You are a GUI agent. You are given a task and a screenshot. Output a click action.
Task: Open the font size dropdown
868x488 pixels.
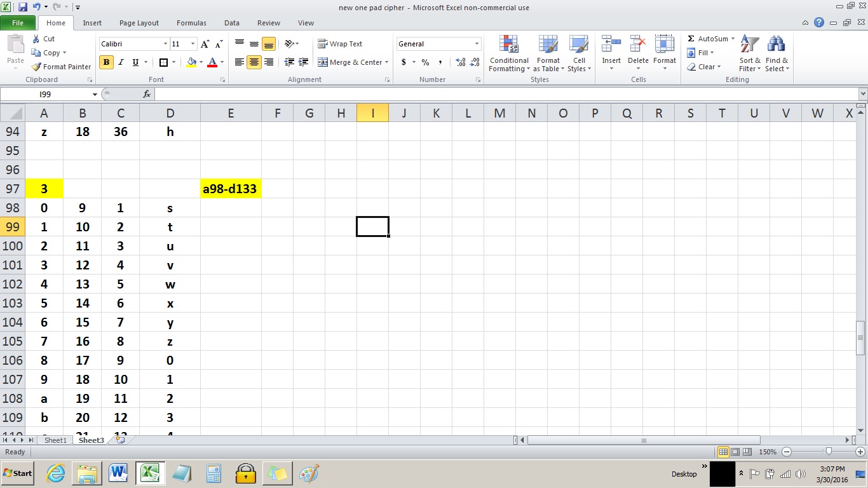pos(193,44)
